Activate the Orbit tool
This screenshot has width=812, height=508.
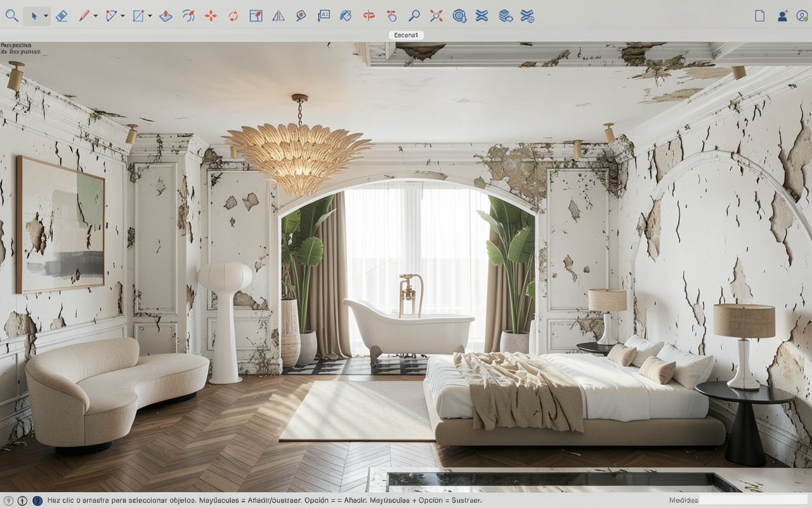(x=369, y=16)
